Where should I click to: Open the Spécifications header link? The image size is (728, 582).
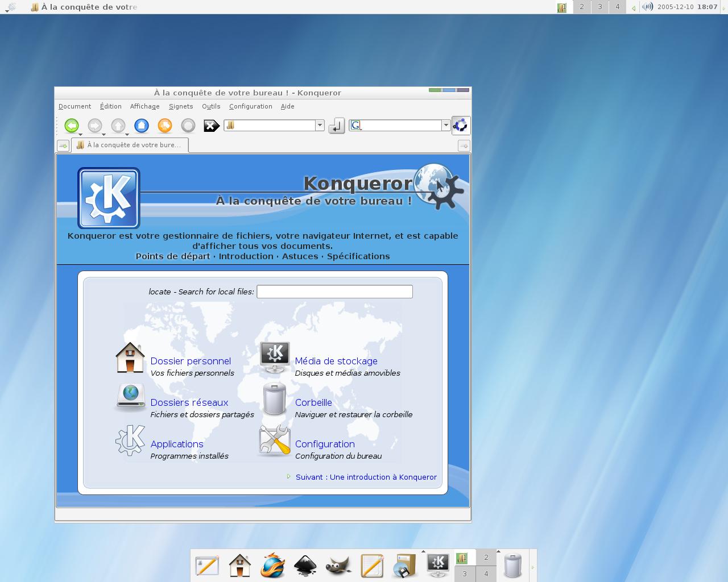[x=358, y=256]
